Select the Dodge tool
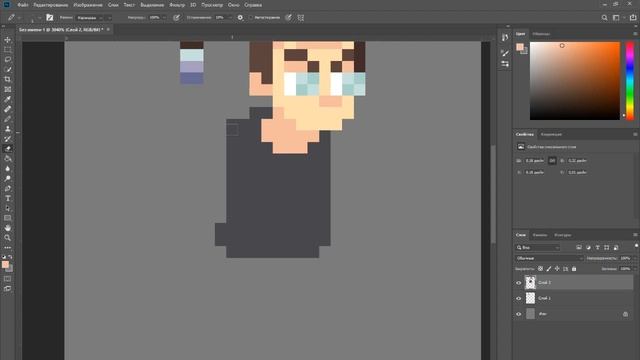The height and width of the screenshot is (360, 640). pyautogui.click(x=8, y=178)
